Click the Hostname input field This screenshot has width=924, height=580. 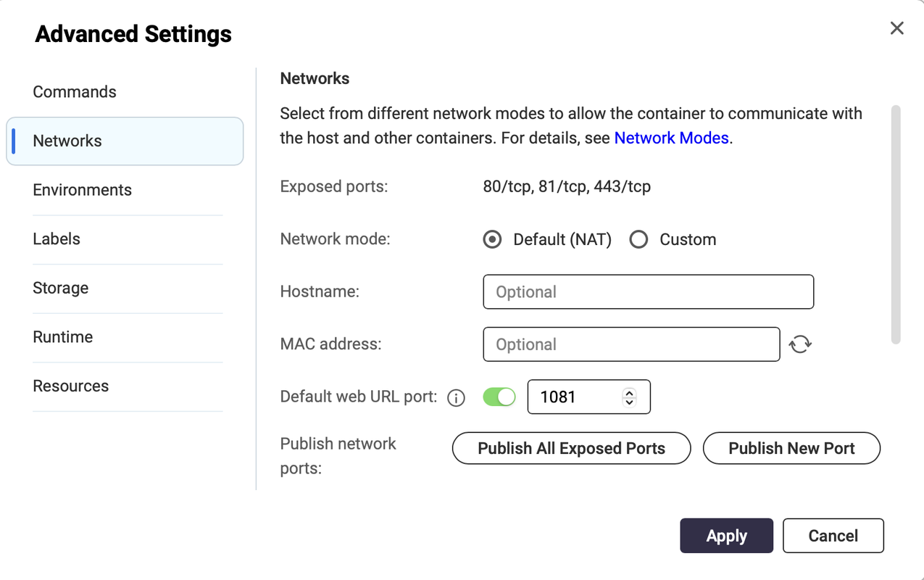648,291
